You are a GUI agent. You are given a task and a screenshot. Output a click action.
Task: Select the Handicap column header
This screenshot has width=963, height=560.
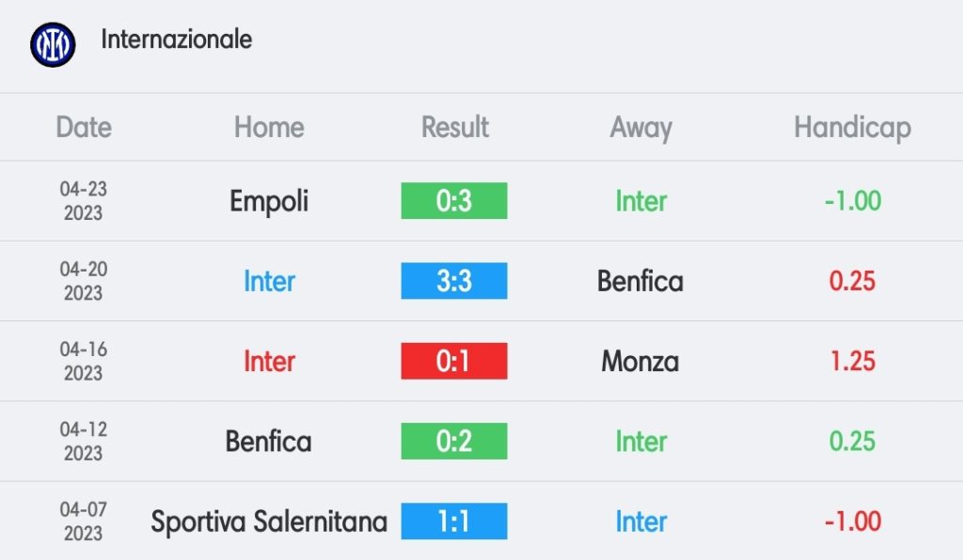tap(852, 128)
